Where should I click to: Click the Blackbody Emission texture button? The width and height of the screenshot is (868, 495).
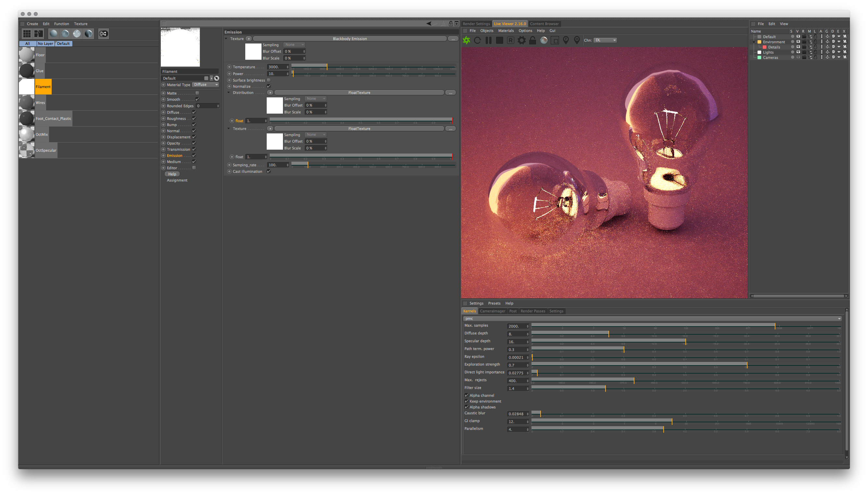point(350,39)
